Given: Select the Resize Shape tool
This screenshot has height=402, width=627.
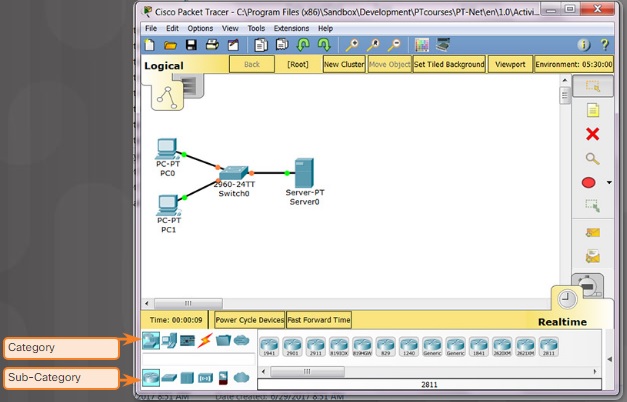Looking at the screenshot, I should (592, 206).
